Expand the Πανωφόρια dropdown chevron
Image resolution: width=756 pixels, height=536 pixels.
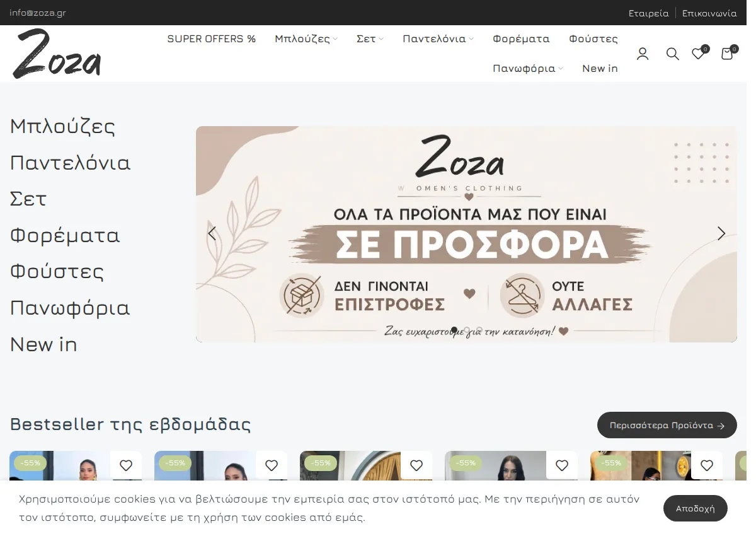(x=561, y=69)
